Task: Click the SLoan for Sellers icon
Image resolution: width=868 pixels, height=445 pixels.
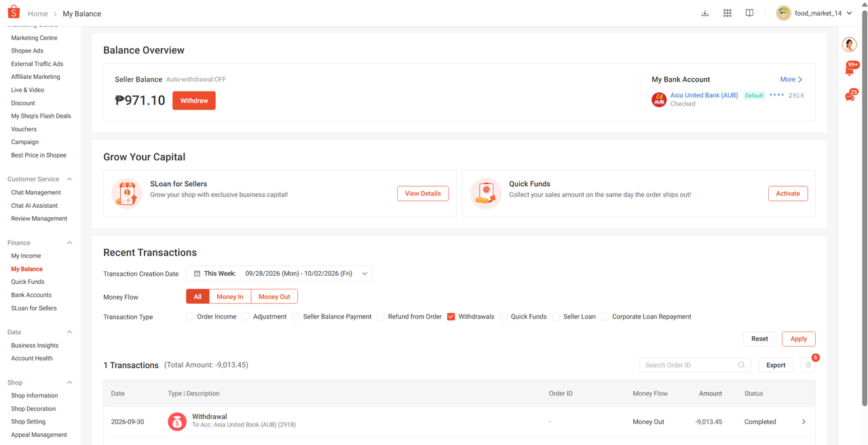Action: [x=126, y=194]
